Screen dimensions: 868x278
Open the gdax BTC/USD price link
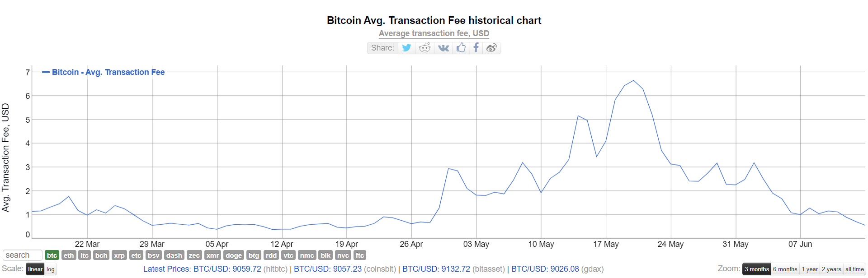545,269
